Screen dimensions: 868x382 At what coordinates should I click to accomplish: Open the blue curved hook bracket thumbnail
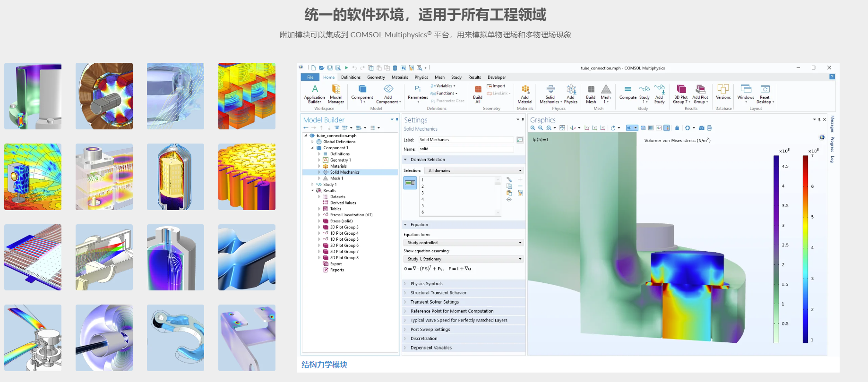[x=175, y=338]
